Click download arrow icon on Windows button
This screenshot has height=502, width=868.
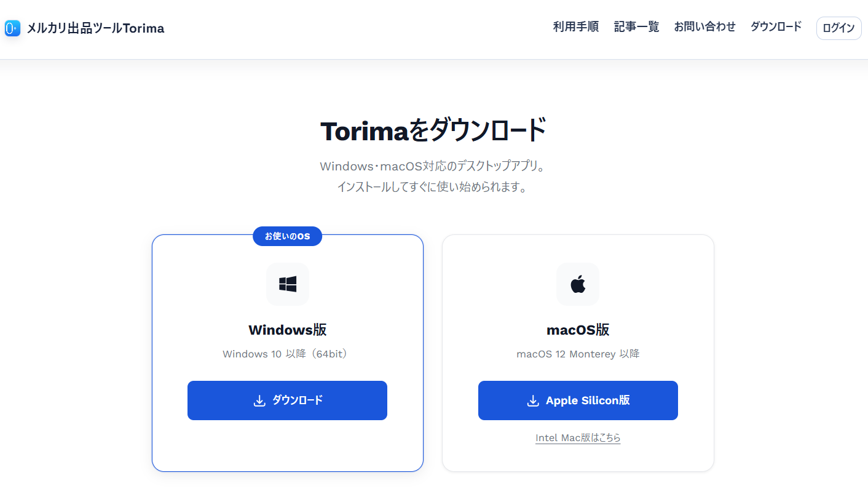[x=259, y=401]
